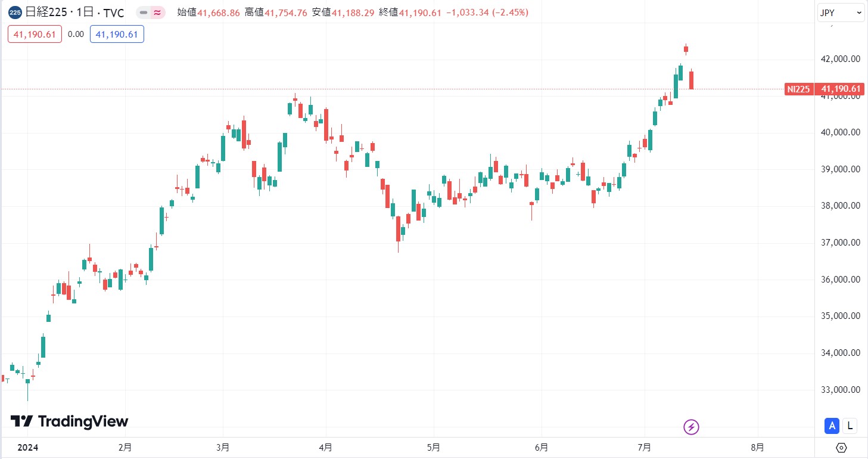Click the 4月 label on the time axis
Screen dimensions: 868x459
326,448
